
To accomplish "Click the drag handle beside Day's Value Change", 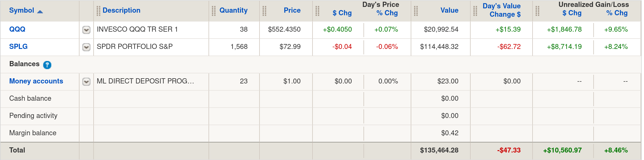I will pos(475,11).
